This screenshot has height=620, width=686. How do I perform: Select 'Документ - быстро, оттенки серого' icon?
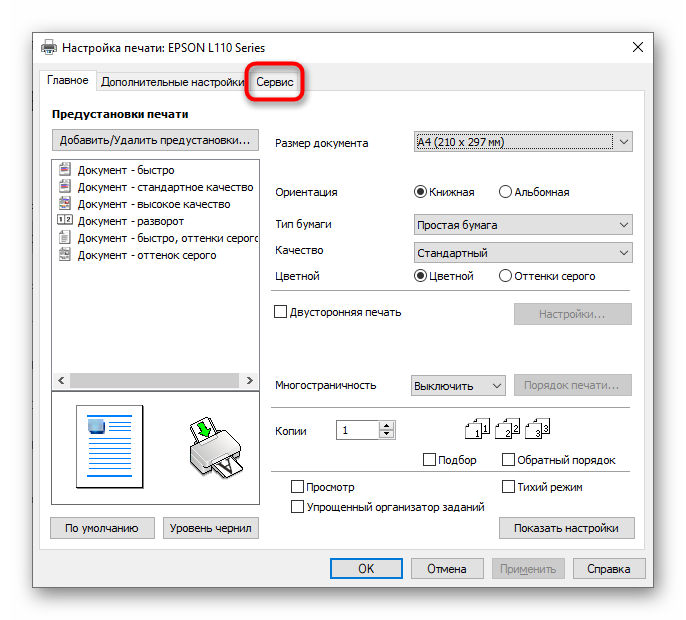[x=66, y=238]
